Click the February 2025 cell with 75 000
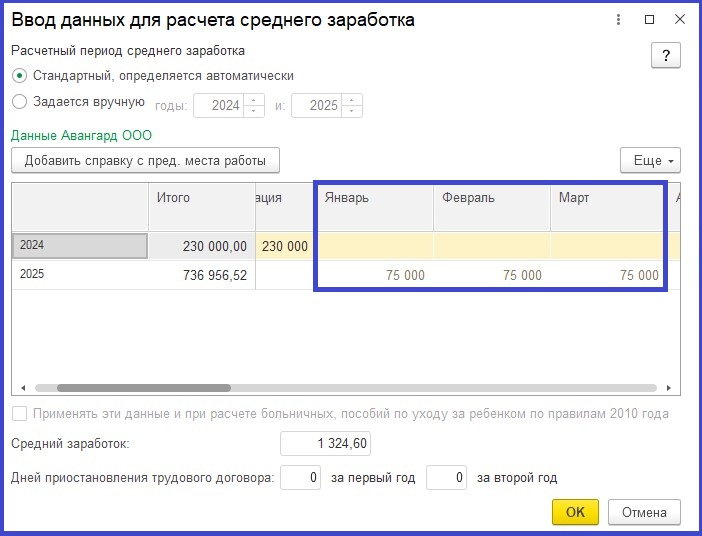 click(491, 275)
